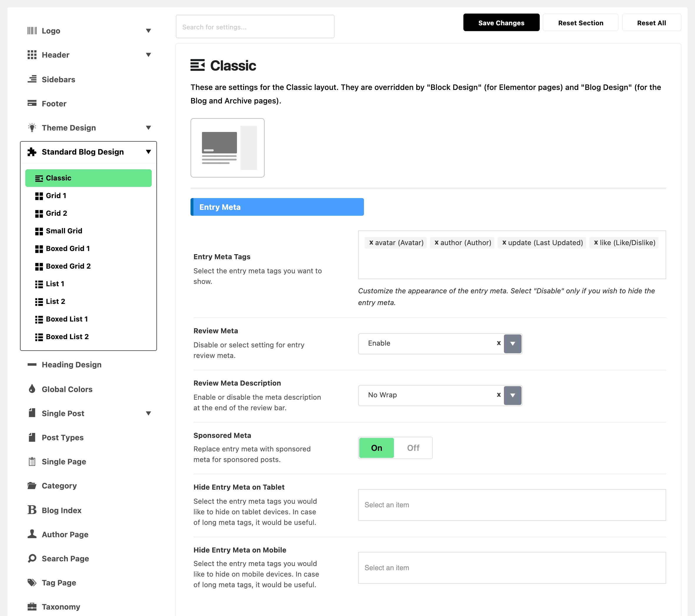Click the Global Colors droplet icon

[32, 389]
